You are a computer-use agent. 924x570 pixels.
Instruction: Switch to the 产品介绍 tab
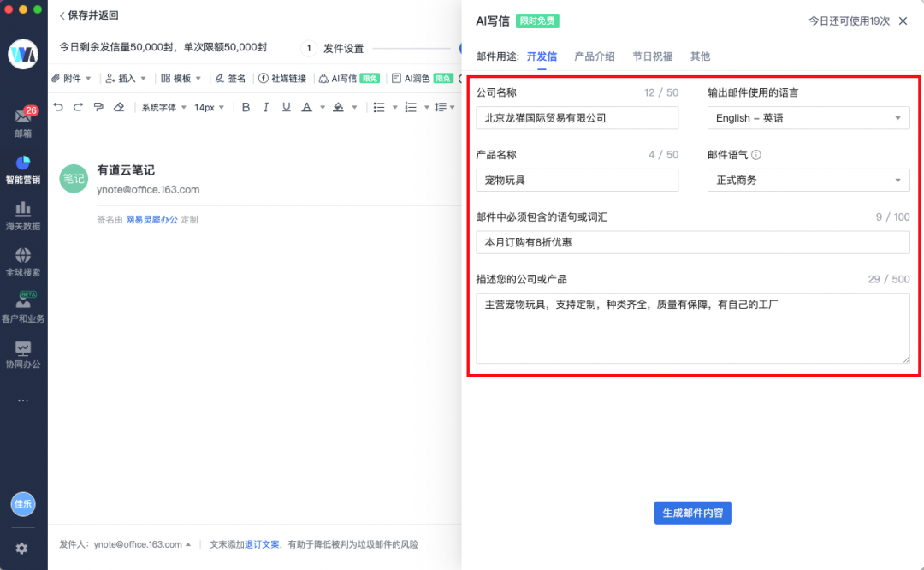point(595,56)
